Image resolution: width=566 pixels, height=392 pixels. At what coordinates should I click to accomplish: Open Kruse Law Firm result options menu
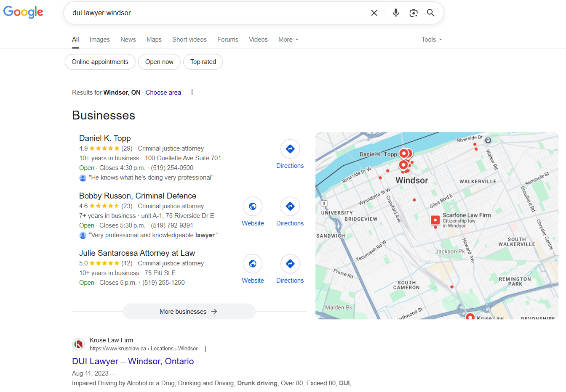point(205,349)
